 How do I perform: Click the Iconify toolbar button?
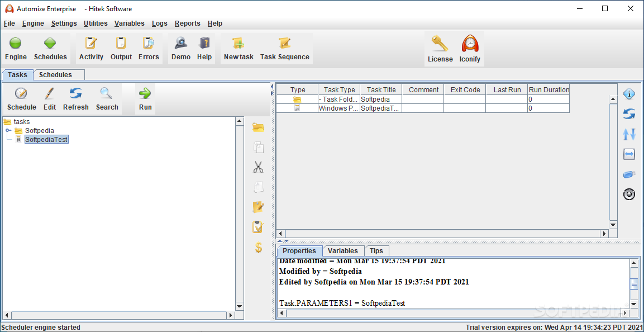tap(470, 49)
